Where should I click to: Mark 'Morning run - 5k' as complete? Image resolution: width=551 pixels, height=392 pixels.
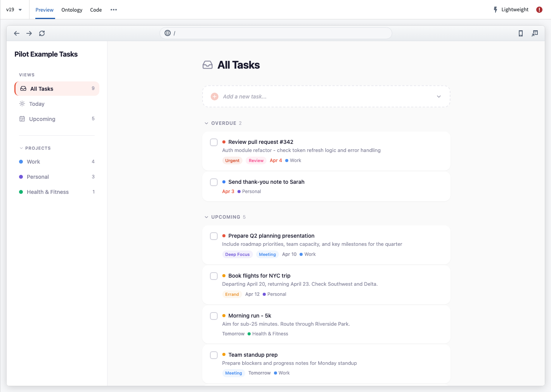pyautogui.click(x=214, y=316)
